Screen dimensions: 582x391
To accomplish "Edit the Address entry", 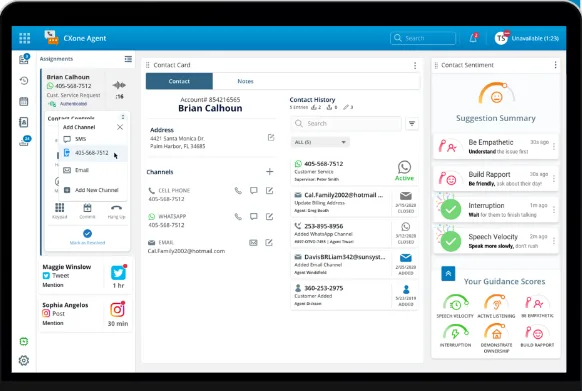I will coord(271,137).
